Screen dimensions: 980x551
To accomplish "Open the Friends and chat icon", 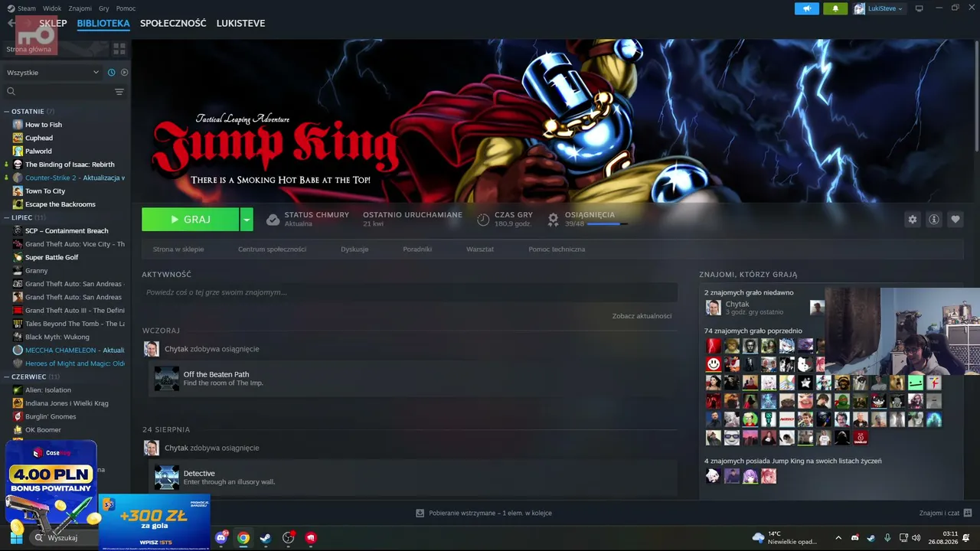I will (x=968, y=513).
